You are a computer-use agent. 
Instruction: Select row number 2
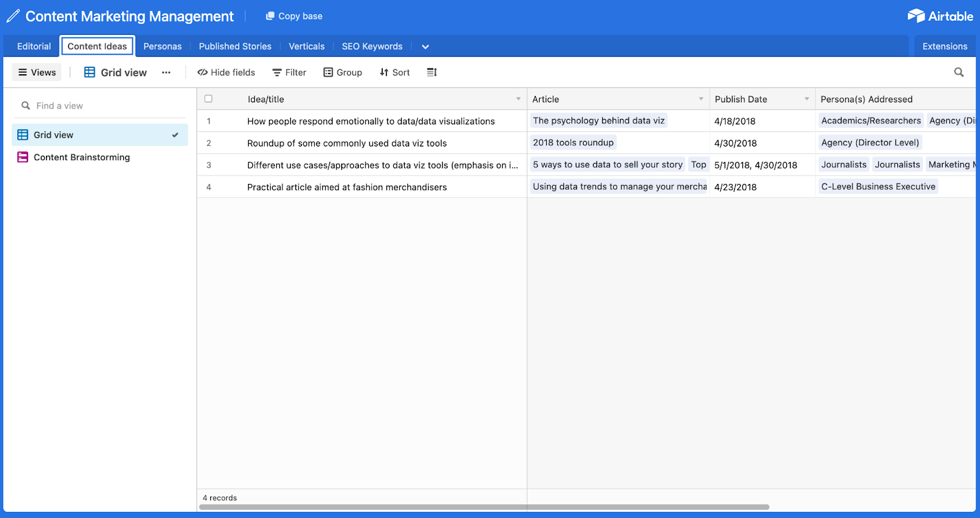(x=209, y=143)
